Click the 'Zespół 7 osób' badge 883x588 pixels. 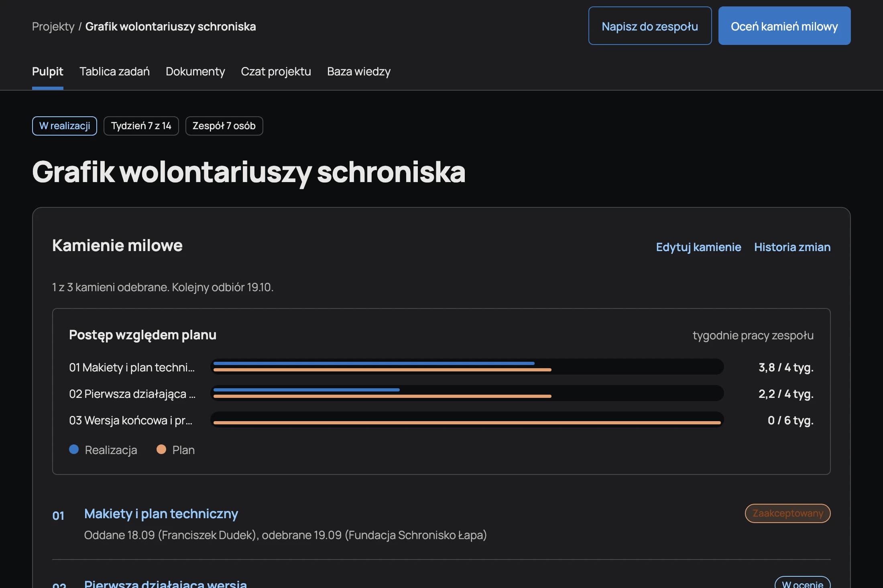click(224, 126)
